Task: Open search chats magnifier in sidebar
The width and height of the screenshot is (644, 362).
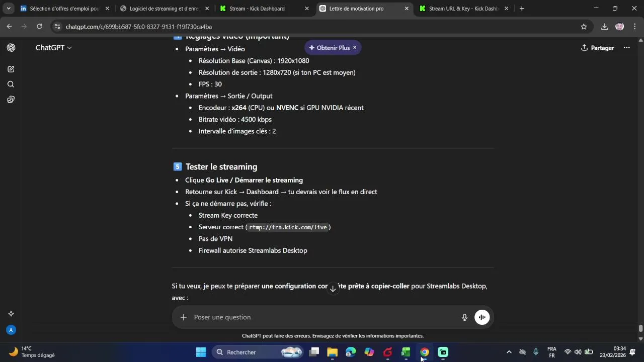Action: click(x=11, y=84)
